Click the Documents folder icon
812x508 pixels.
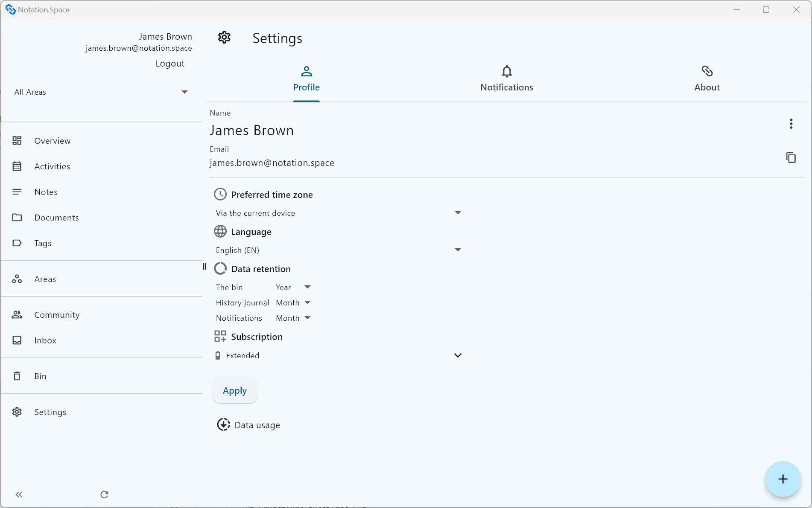(x=17, y=218)
